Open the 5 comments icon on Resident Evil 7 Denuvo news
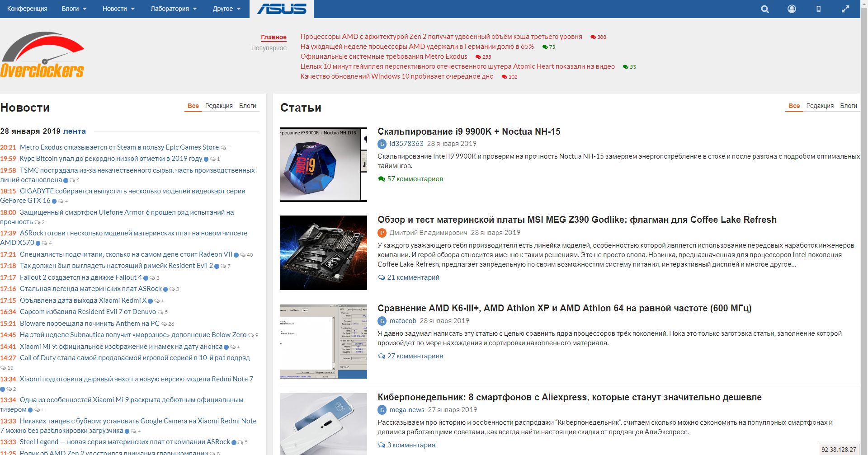Viewport: 868px width, 455px height. coord(163,312)
